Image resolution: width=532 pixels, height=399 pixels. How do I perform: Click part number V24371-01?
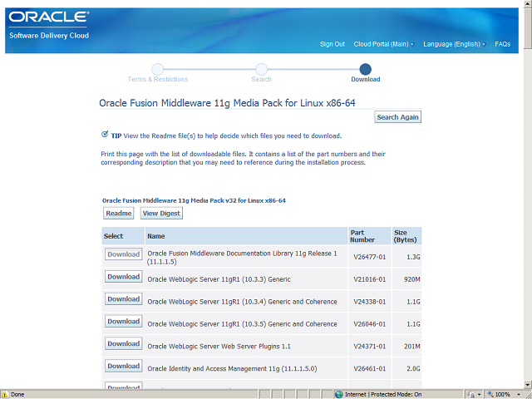coord(369,347)
